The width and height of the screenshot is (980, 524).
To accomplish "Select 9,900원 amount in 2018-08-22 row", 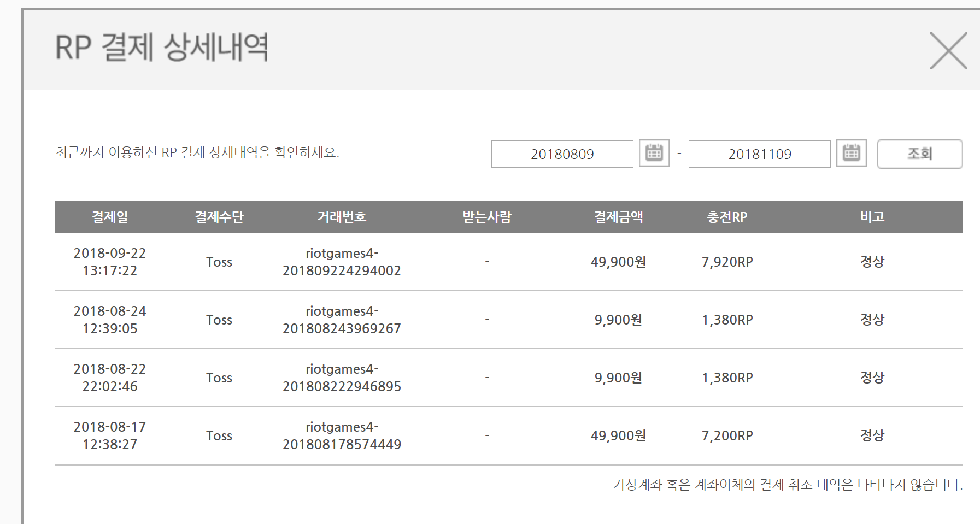I will pyautogui.click(x=619, y=378).
